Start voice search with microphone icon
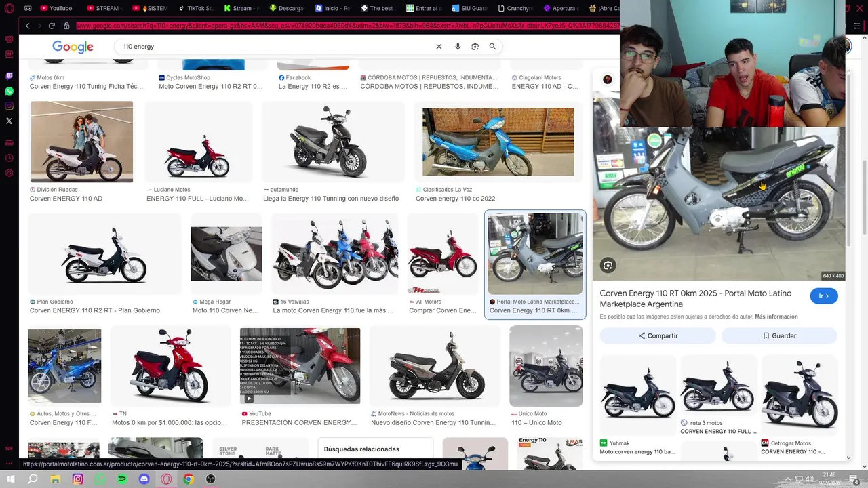The image size is (868, 488). tap(458, 47)
